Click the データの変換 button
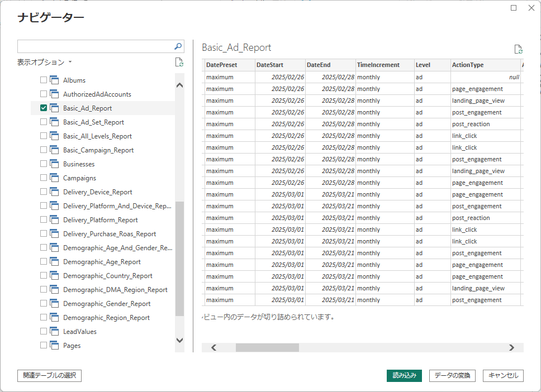This screenshot has width=541, height=392. coord(452,375)
